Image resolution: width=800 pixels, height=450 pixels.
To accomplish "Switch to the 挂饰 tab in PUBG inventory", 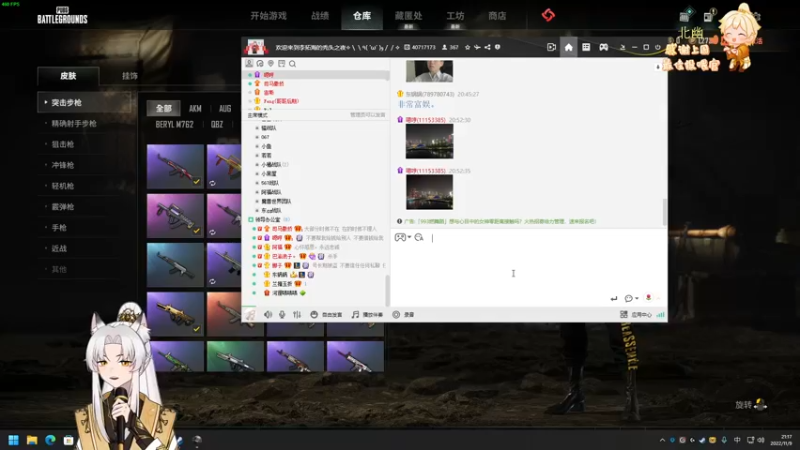I will 130,76.
